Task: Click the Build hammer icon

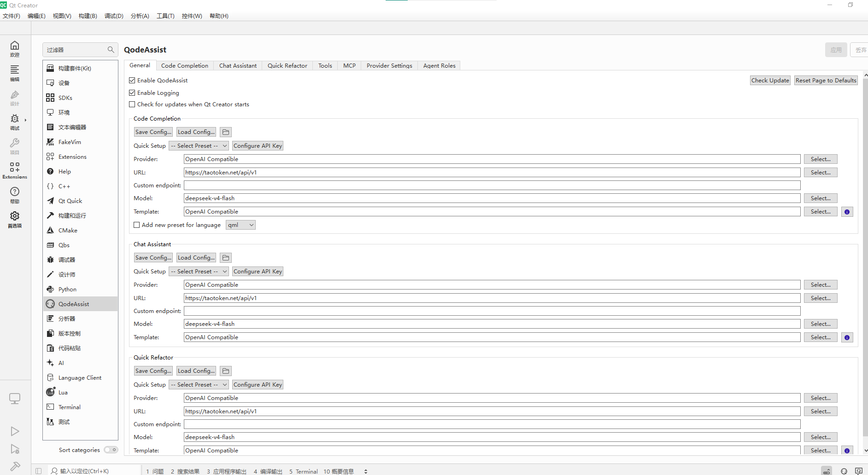Action: click(x=15, y=467)
